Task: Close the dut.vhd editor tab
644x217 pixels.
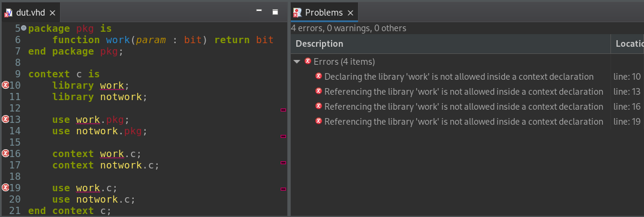Action: tap(52, 13)
